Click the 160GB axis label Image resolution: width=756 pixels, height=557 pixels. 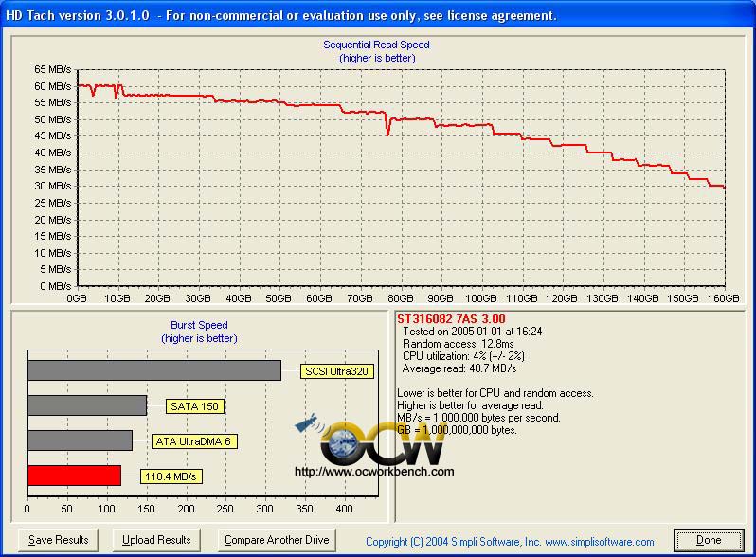[723, 298]
